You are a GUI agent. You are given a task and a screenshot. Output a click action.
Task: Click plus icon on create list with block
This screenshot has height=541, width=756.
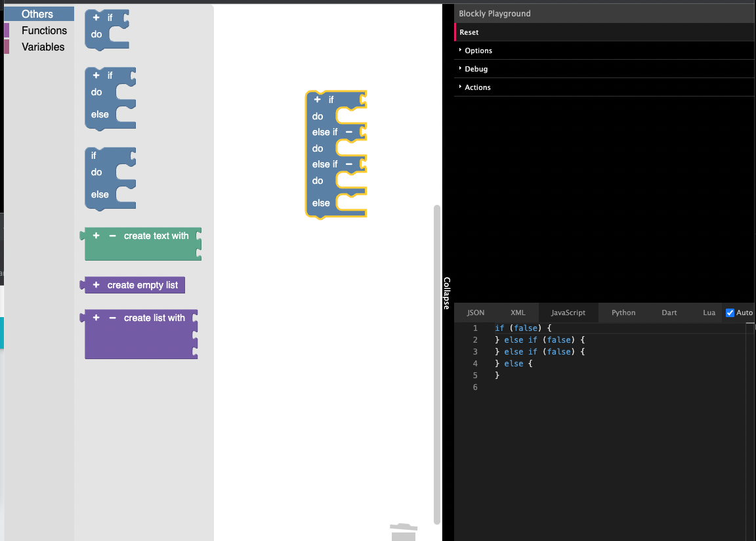(x=96, y=317)
